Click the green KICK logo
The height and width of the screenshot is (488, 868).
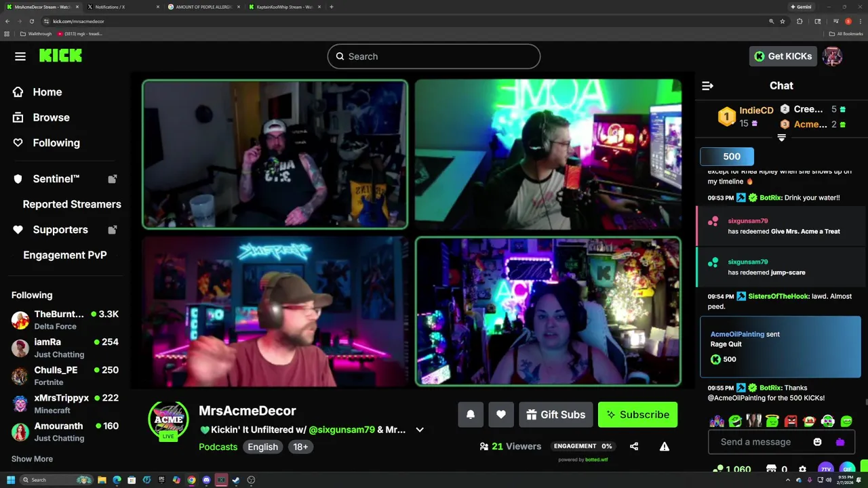60,56
